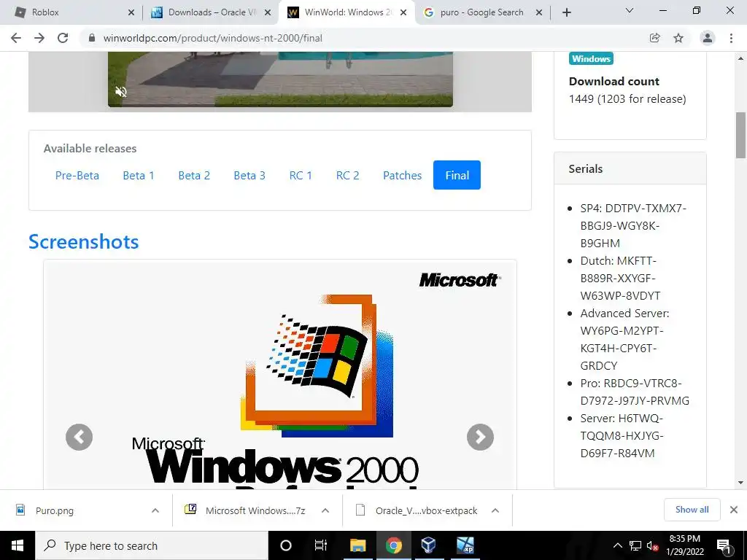Viewport: 747px width, 560px height.
Task: Select the RC 1 release
Action: point(301,175)
